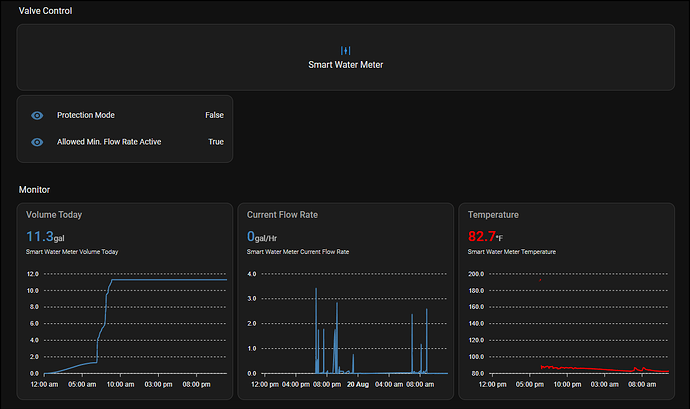Image resolution: width=690 pixels, height=409 pixels.
Task: Click the eye icon beside Allowed Min. Flow Rate
Action: [x=37, y=142]
